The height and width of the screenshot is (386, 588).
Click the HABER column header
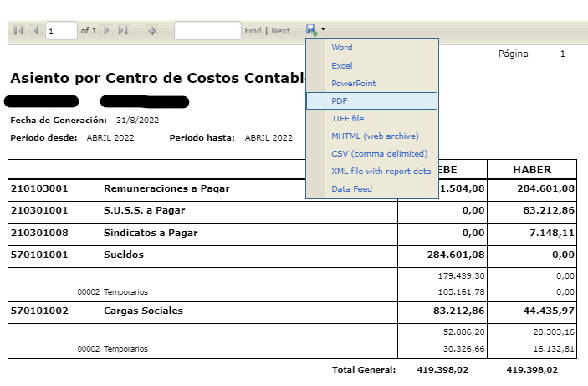pos(532,170)
